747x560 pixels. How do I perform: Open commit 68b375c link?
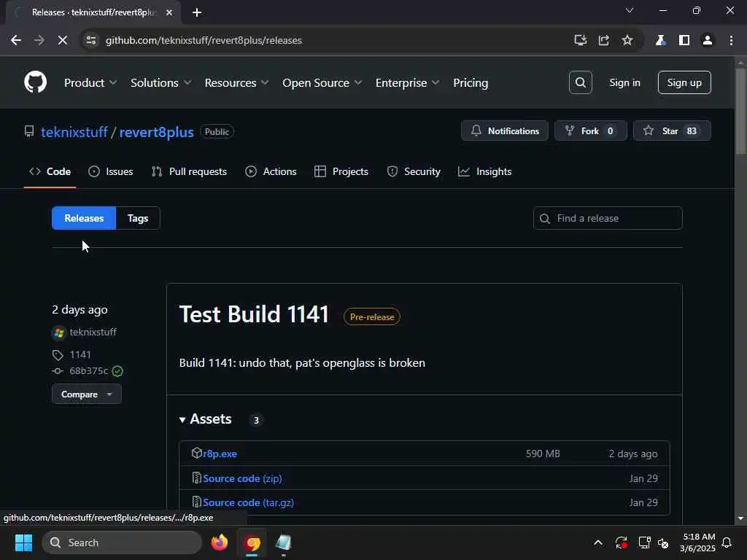[x=88, y=371]
